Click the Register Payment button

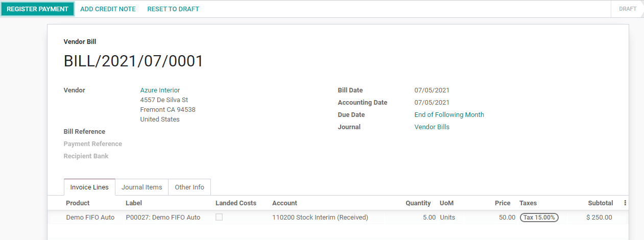[38, 9]
